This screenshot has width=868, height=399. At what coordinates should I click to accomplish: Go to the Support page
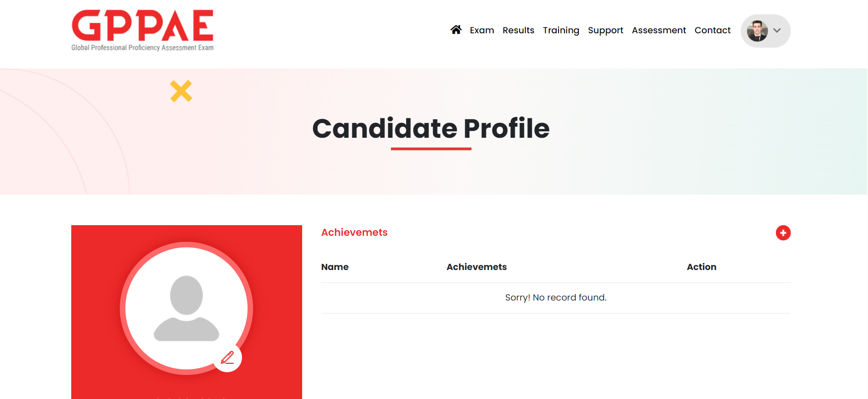click(x=605, y=31)
